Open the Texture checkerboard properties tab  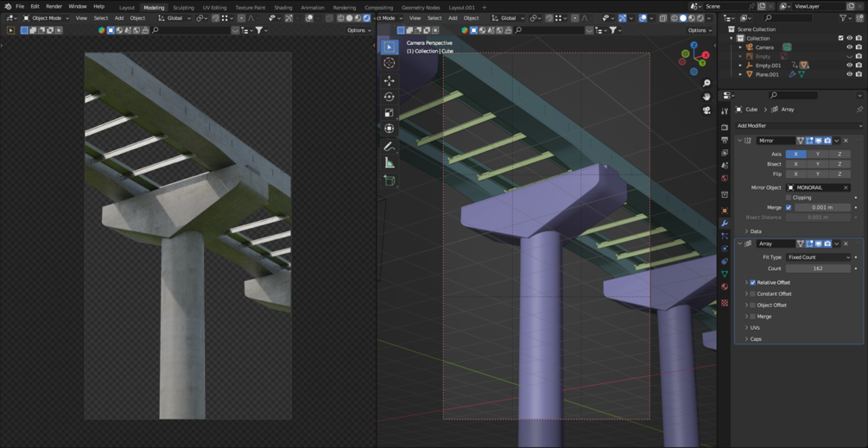click(725, 303)
